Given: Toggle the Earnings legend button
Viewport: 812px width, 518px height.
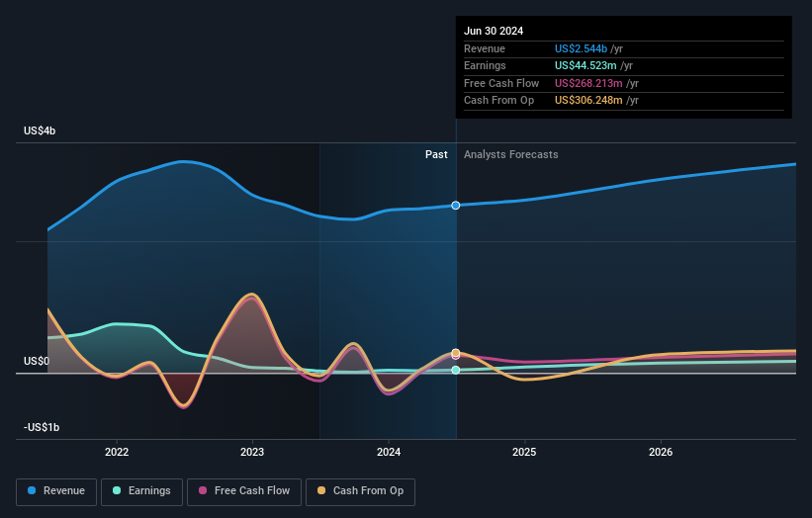Looking at the screenshot, I should tap(141, 491).
